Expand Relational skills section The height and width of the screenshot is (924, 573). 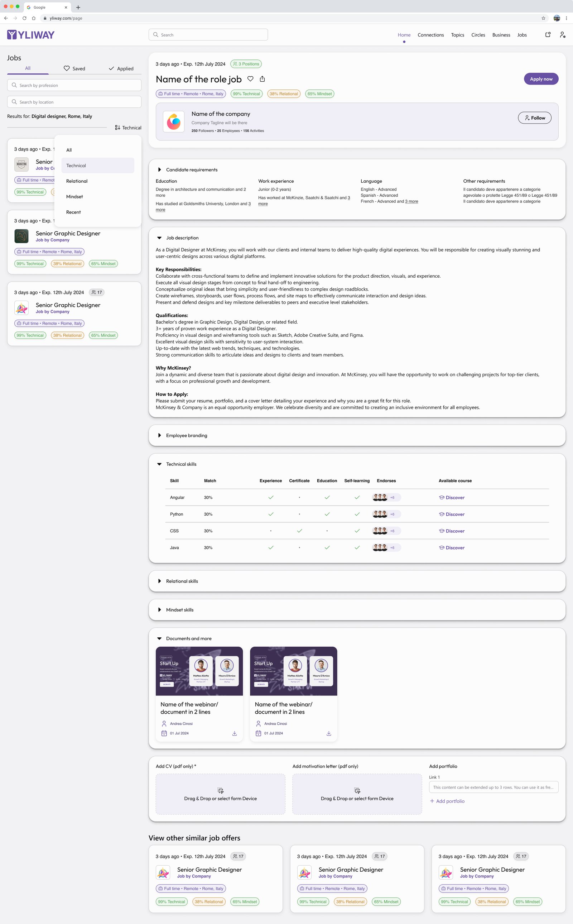pos(160,581)
